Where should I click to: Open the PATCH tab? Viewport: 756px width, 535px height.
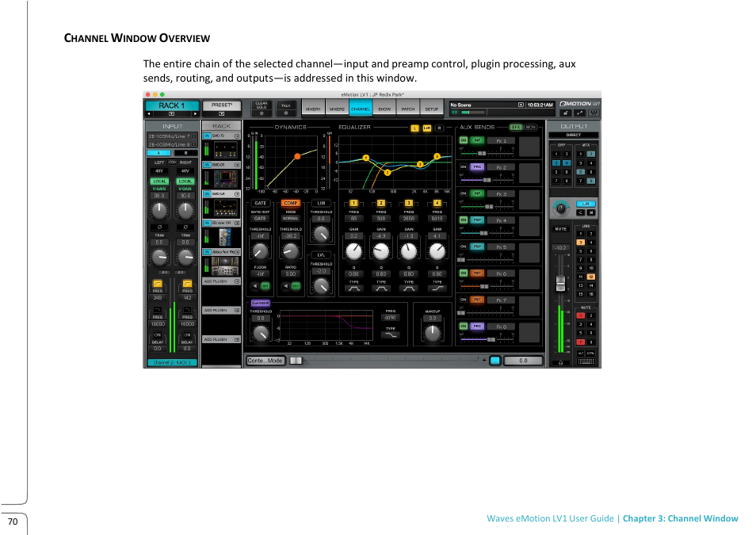[408, 108]
